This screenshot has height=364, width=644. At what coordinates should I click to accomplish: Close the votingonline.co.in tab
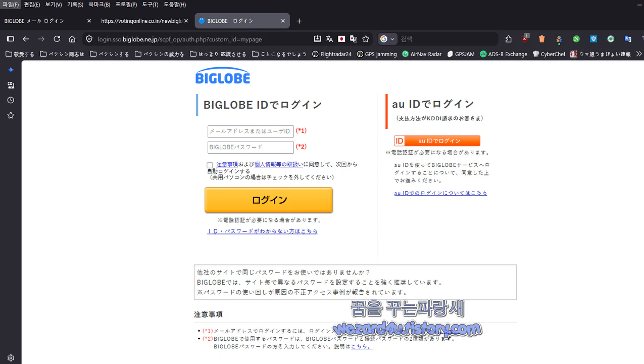(186, 21)
